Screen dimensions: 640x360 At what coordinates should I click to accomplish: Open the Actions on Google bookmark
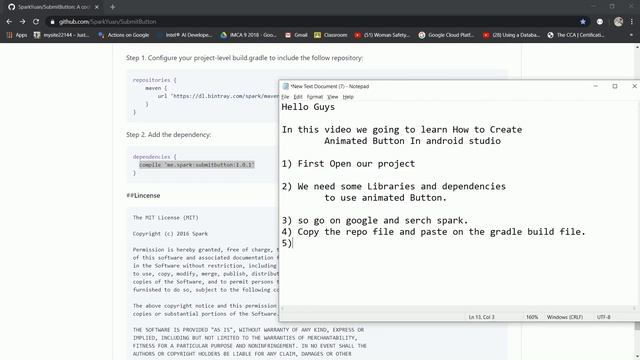(124, 35)
